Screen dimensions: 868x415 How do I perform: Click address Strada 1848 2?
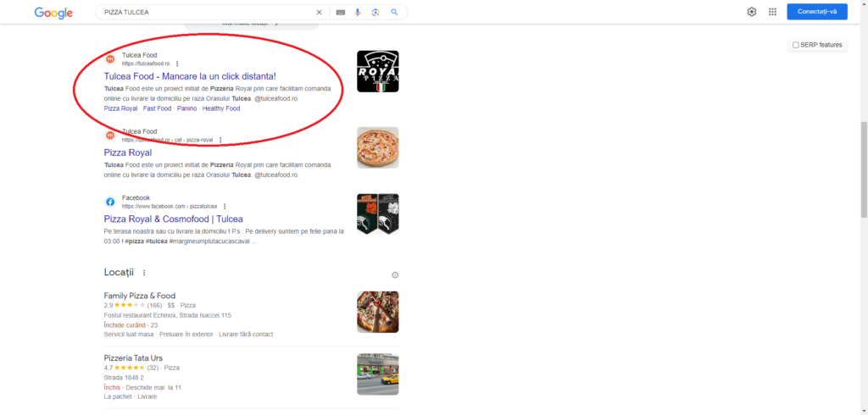(x=124, y=378)
